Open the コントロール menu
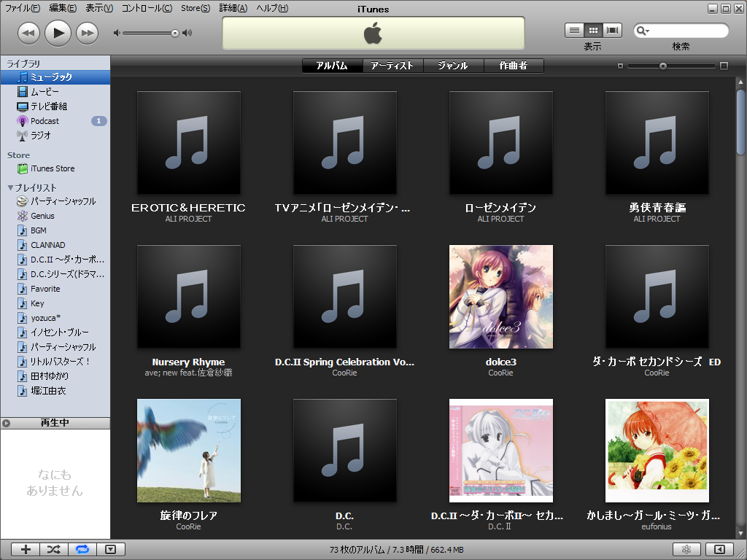Image resolution: width=747 pixels, height=560 pixels. [x=147, y=8]
